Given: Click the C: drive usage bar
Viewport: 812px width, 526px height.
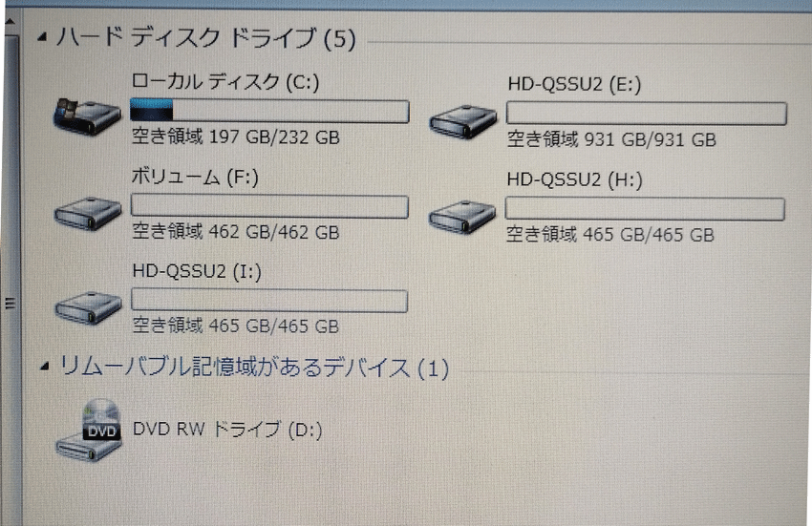Looking at the screenshot, I should pos(269,111).
